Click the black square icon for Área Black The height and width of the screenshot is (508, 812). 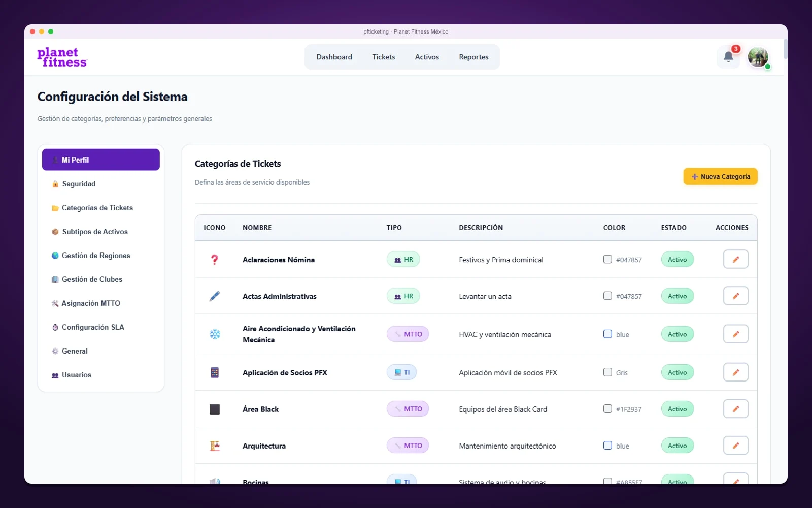coord(215,409)
